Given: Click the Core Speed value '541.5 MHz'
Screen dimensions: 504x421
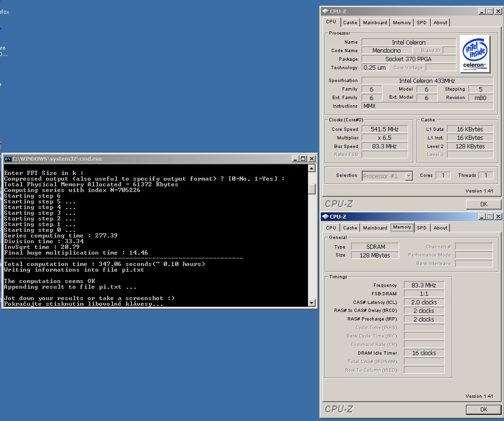Looking at the screenshot, I should tap(384, 129).
